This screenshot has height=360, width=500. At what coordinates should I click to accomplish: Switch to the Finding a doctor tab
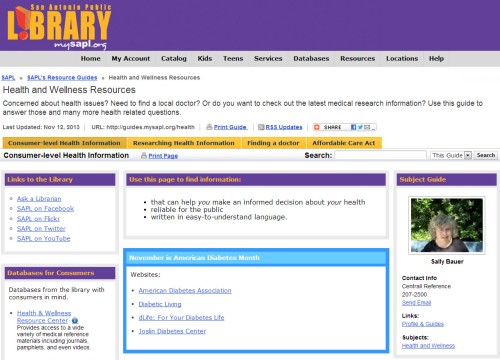273,143
